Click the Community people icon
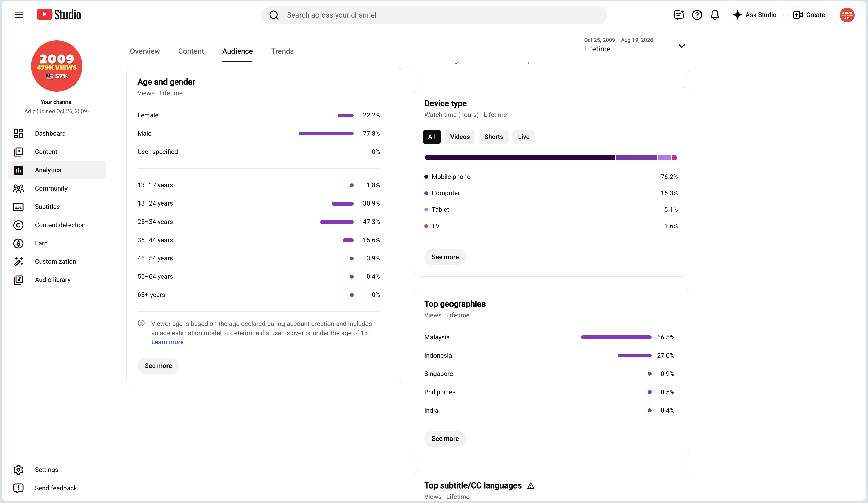The image size is (868, 503). (18, 188)
